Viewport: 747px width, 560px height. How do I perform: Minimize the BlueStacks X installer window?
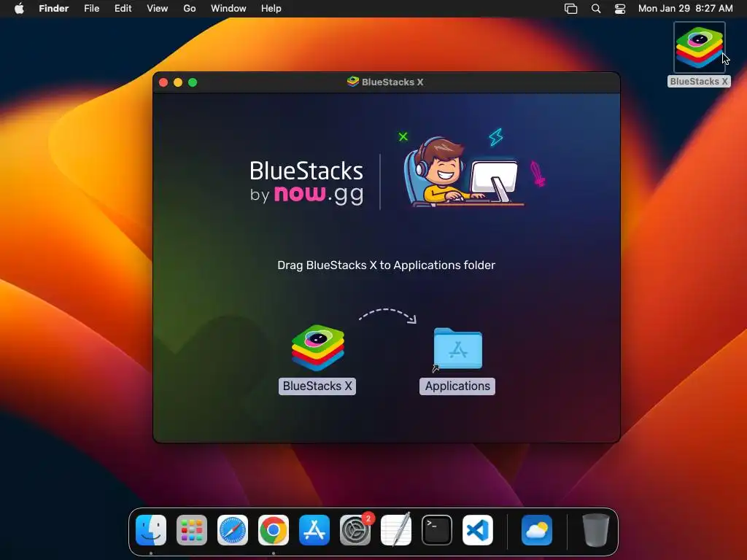point(178,82)
